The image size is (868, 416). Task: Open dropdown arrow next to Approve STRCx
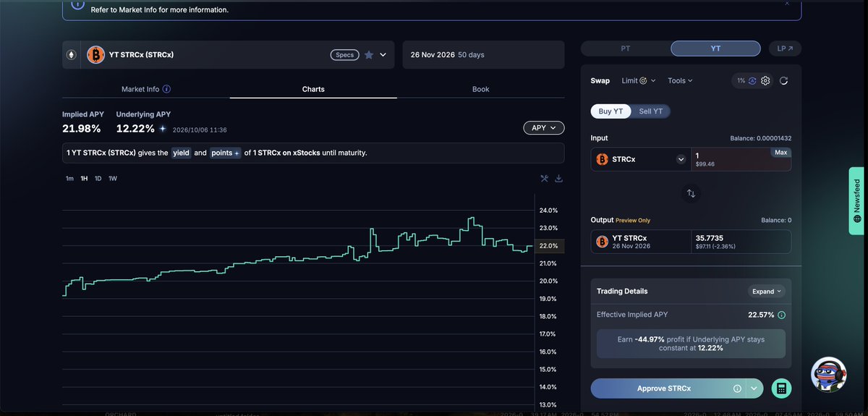click(754, 389)
